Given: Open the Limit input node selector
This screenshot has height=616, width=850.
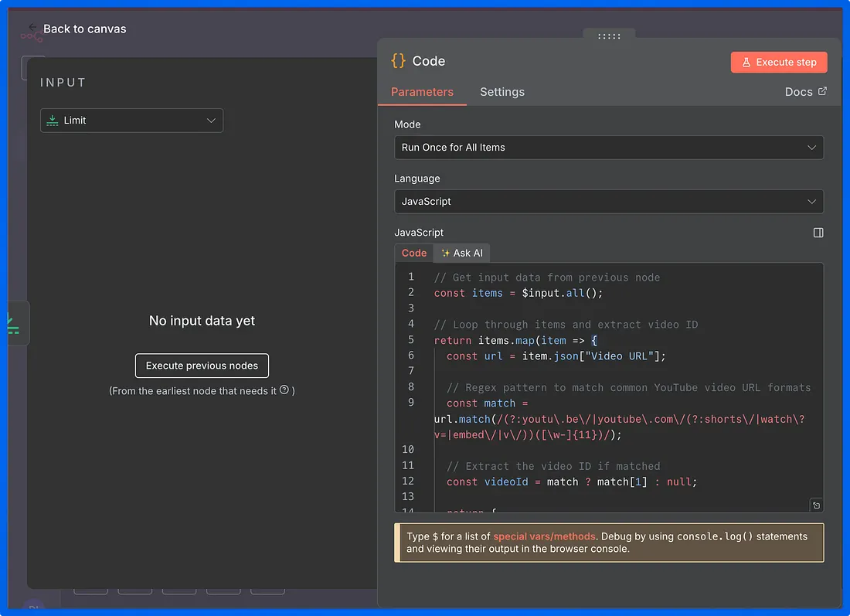Looking at the screenshot, I should (131, 121).
